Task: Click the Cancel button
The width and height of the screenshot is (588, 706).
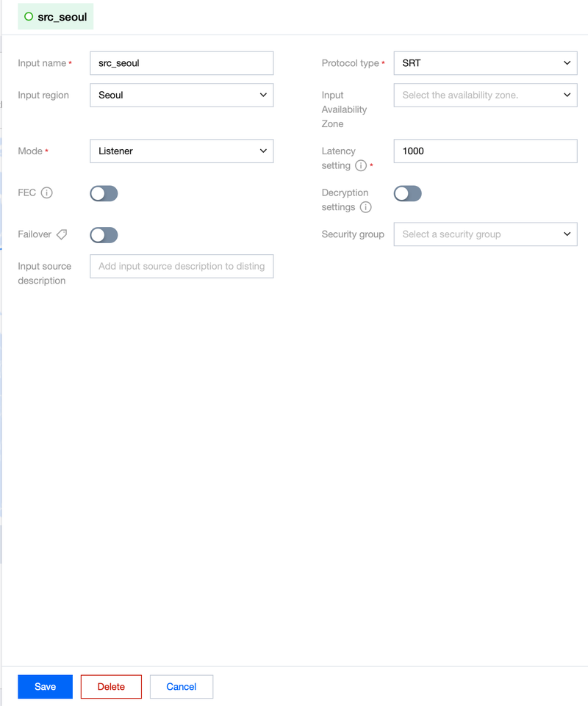Action: pos(181,687)
